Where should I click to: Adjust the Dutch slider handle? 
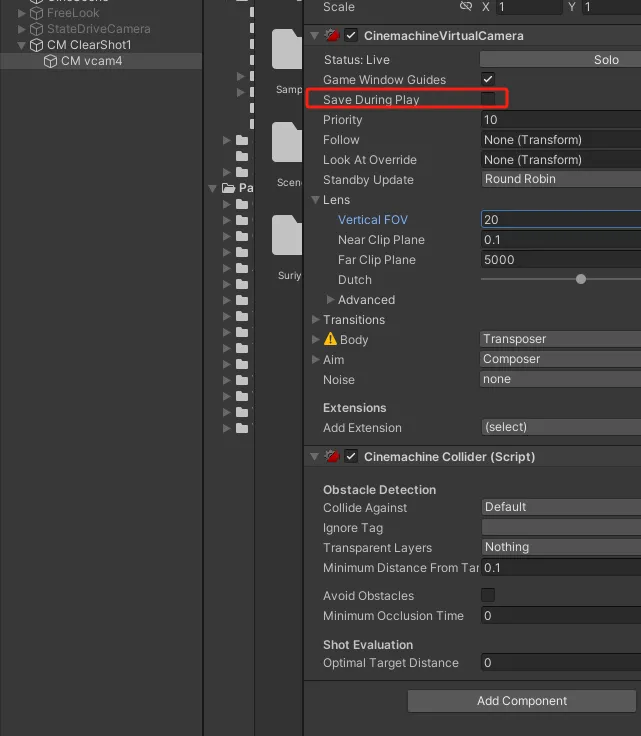pos(581,279)
